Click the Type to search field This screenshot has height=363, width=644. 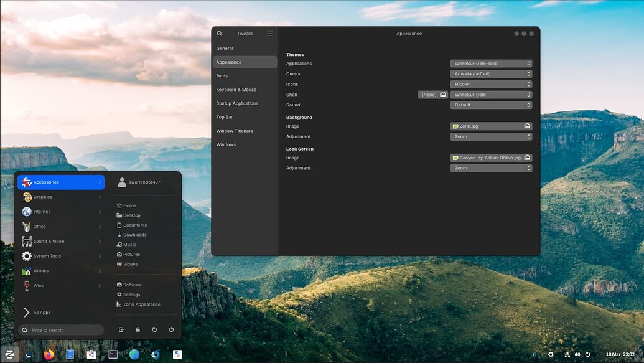pos(60,329)
